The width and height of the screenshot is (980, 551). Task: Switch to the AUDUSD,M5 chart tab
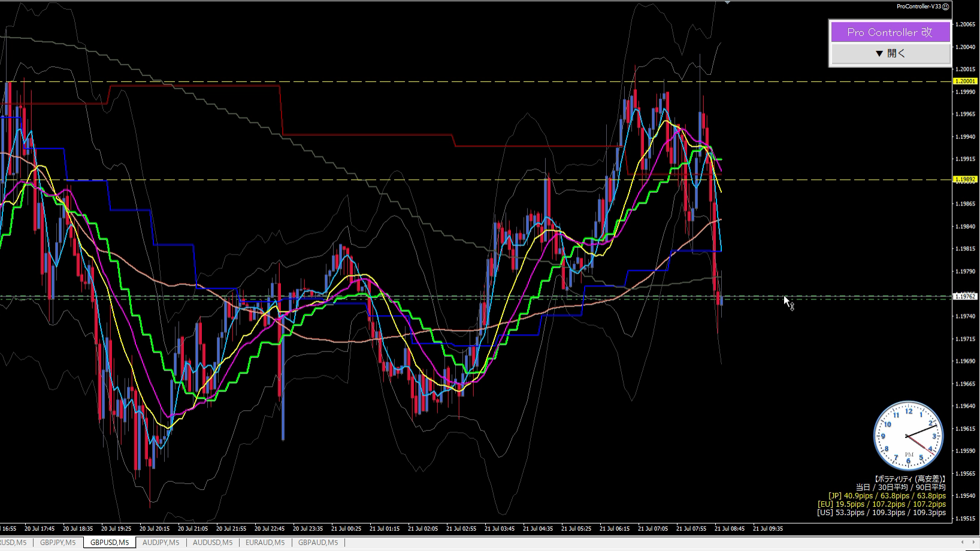[x=213, y=543]
